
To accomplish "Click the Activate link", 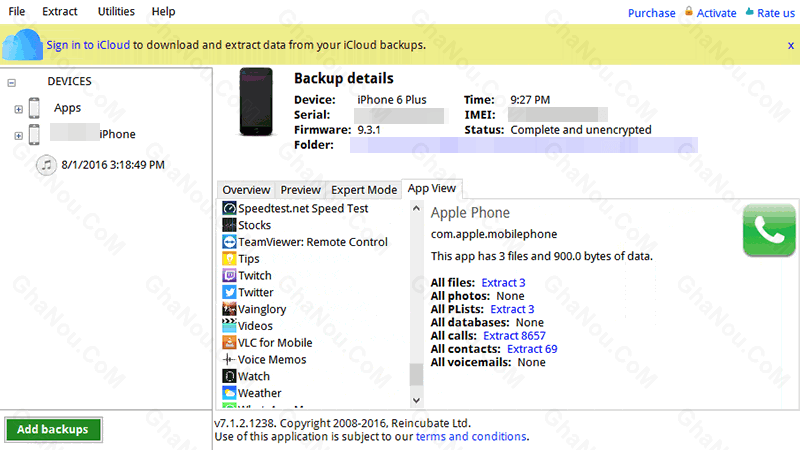I will pyautogui.click(x=716, y=13).
